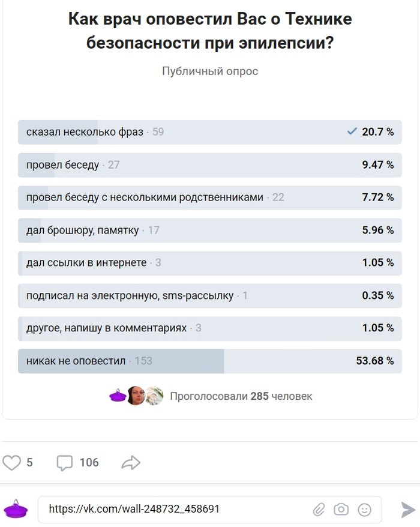The width and height of the screenshot is (420, 527).
Task: Click the share arrow icon
Action: pyautogui.click(x=131, y=463)
